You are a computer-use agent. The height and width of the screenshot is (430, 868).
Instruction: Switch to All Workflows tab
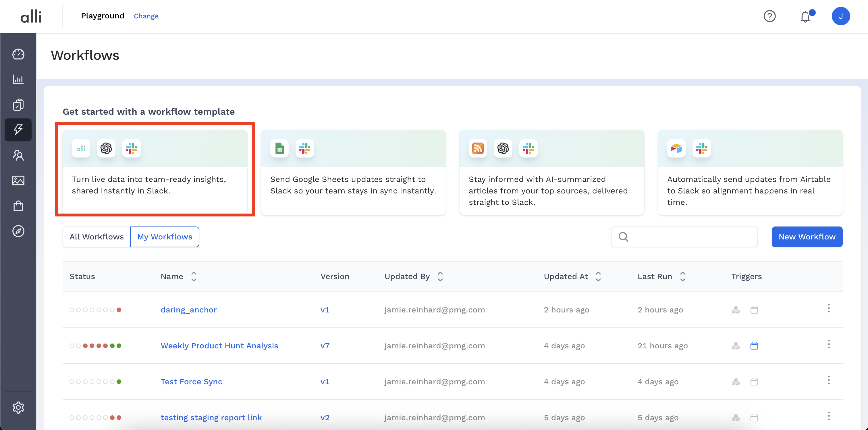point(97,237)
